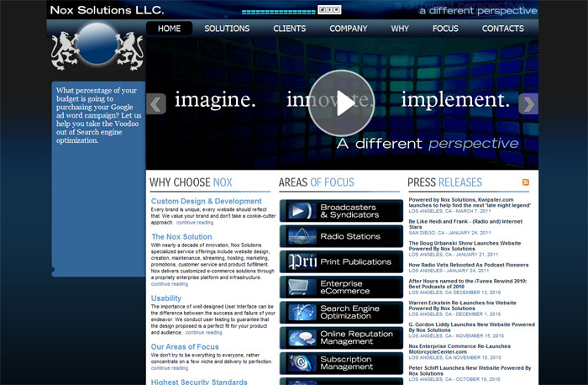
Task: Click the PRESS RELEASES section heading
Action: [x=444, y=182]
